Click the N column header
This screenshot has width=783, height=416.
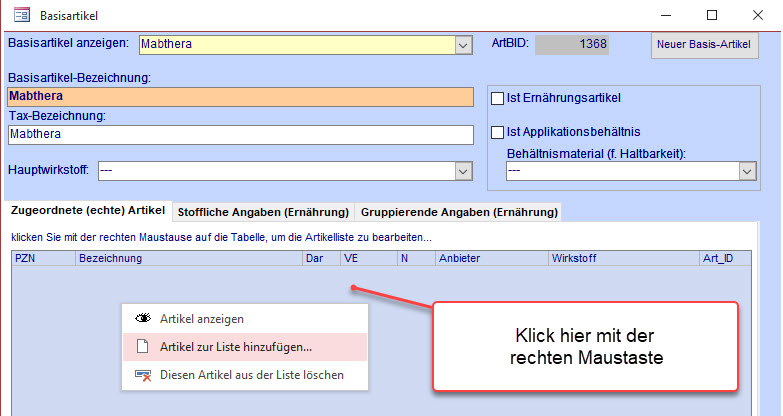(416, 258)
